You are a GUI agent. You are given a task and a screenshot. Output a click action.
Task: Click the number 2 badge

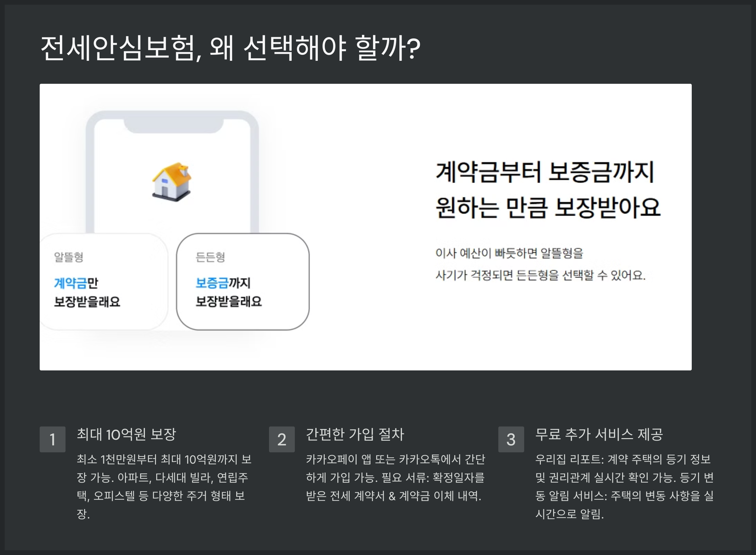point(282,439)
